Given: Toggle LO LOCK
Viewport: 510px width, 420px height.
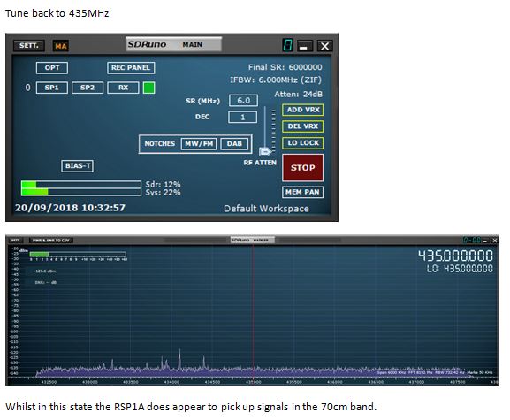Looking at the screenshot, I should (303, 143).
